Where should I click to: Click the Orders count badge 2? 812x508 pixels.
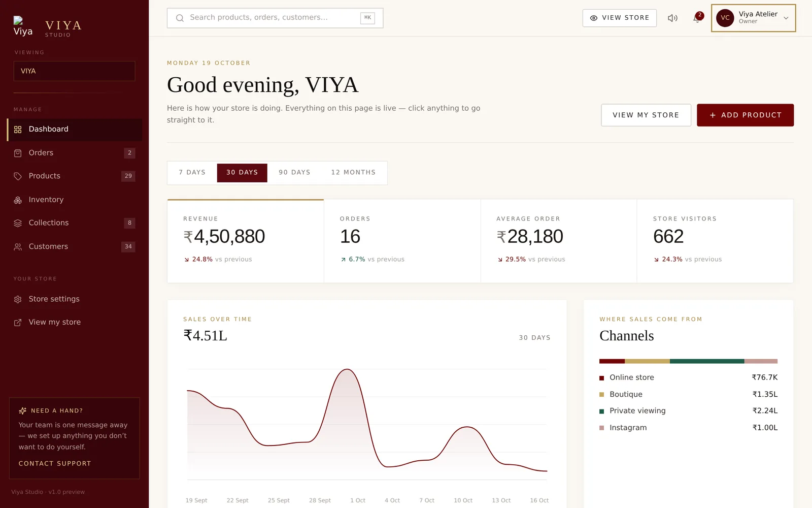pyautogui.click(x=129, y=153)
